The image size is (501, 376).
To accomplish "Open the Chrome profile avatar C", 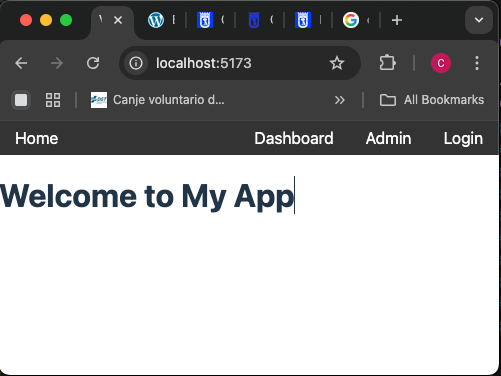I will 441,63.
